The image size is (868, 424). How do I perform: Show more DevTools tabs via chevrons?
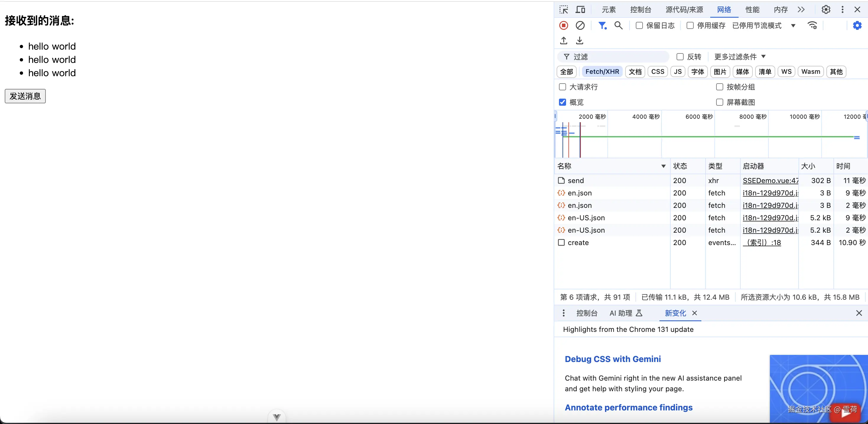[801, 9]
